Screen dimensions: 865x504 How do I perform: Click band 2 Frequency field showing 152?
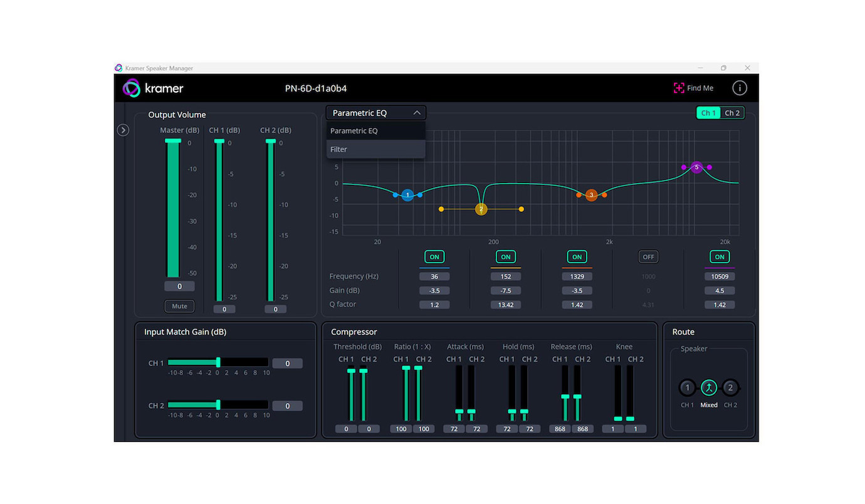point(505,276)
